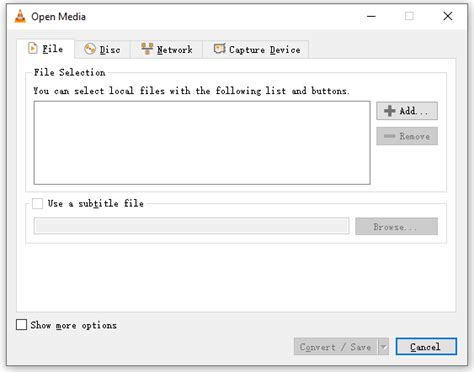The height and width of the screenshot is (372, 474).
Task: Select the Capture Device tab
Action: point(256,49)
